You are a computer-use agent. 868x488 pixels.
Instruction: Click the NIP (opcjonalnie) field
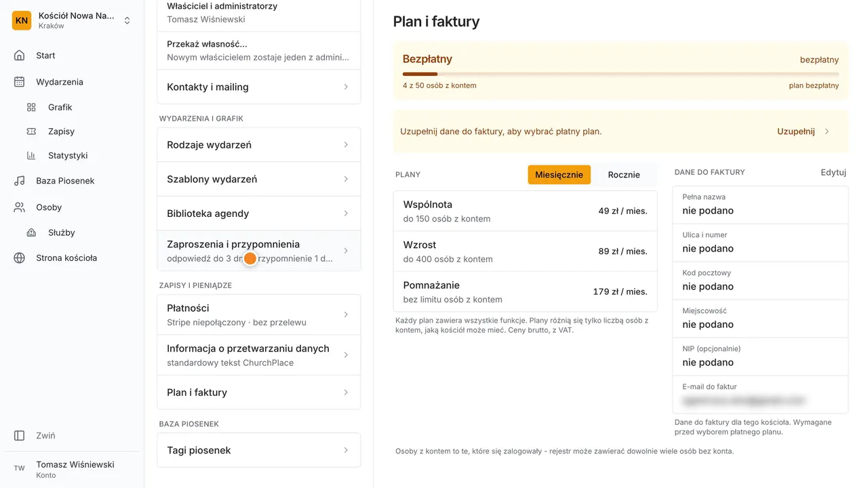pyautogui.click(x=760, y=357)
